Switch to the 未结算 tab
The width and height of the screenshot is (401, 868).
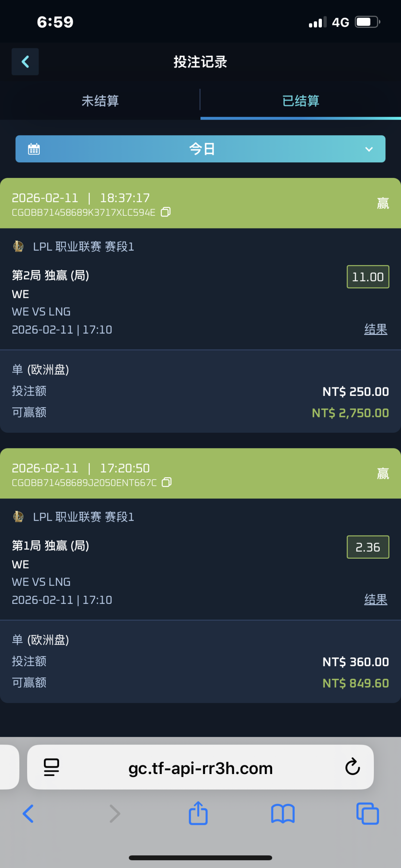point(100,101)
